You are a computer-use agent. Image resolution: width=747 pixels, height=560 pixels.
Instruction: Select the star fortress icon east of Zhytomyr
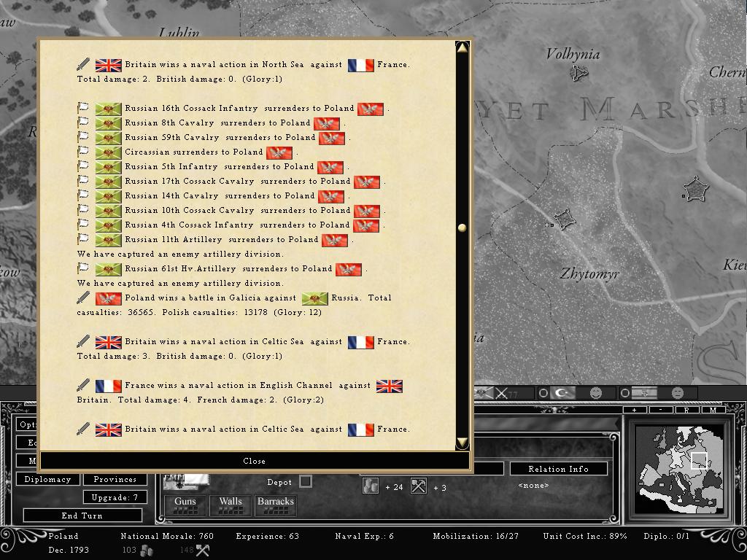(x=696, y=189)
